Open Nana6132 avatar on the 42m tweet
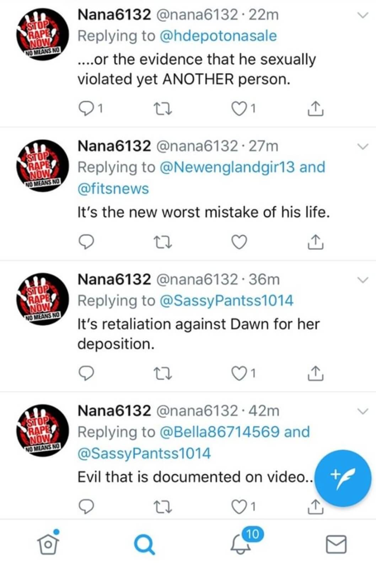Viewport: 376px width, 588px height. [x=43, y=431]
